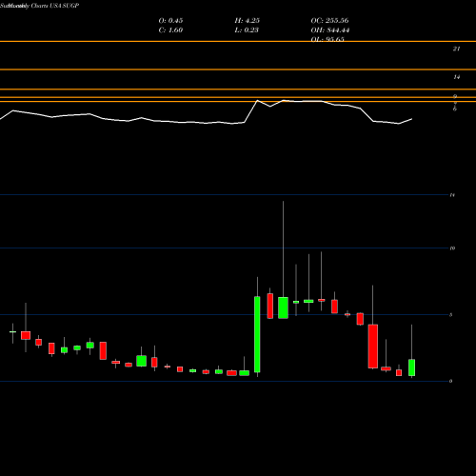476x476 pixels.
Task: Click the tallest green breakout candle body
Action: (257, 334)
